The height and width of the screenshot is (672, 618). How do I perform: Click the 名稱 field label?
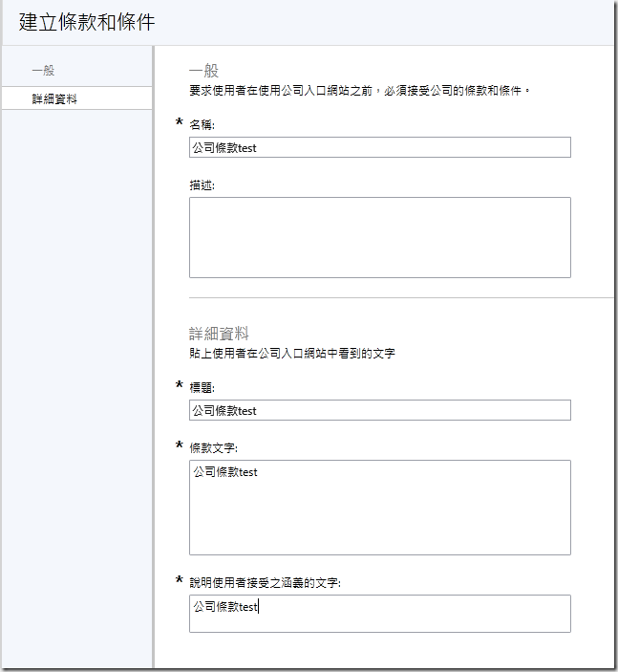pyautogui.click(x=202, y=125)
